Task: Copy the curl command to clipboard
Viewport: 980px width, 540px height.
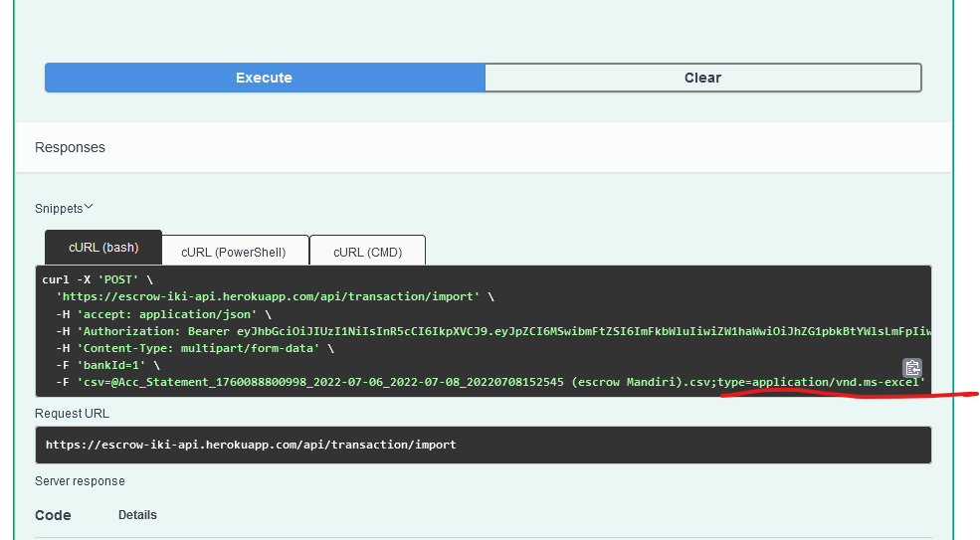Action: click(911, 367)
